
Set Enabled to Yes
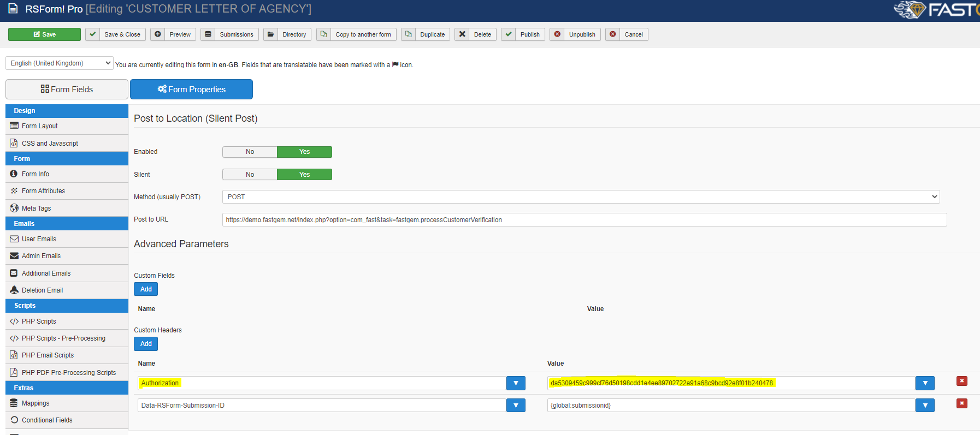[304, 152]
